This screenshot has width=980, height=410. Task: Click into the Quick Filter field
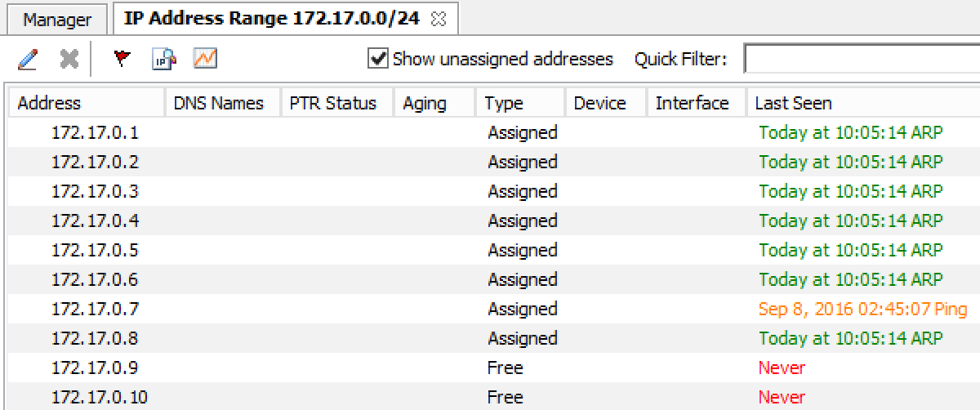(x=861, y=59)
